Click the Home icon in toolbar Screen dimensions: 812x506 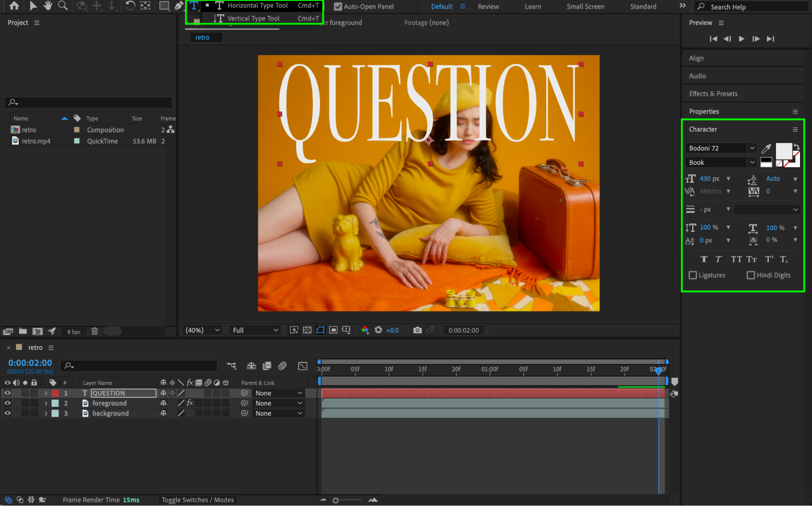coord(14,6)
